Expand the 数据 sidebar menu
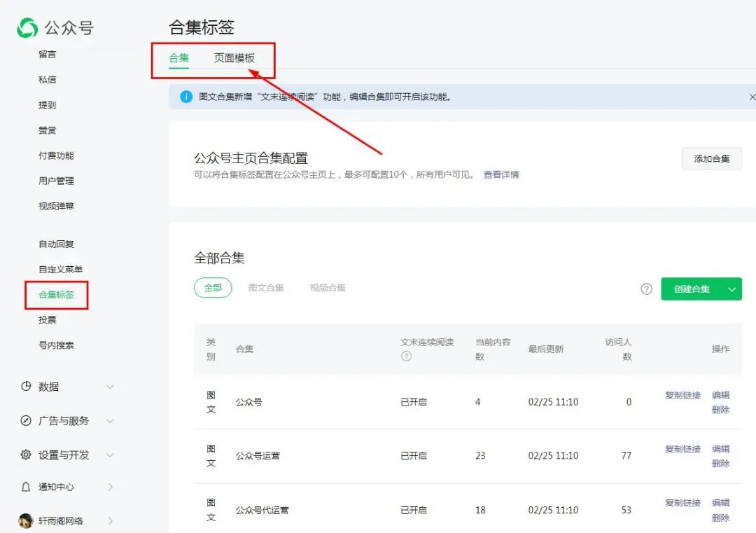 click(110, 386)
